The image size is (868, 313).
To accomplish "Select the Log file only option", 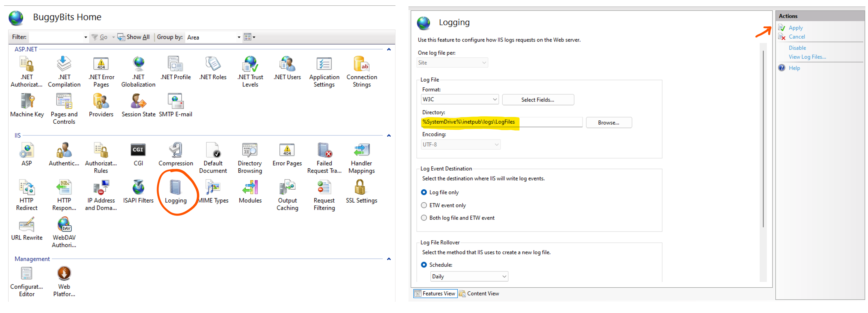I will point(424,192).
